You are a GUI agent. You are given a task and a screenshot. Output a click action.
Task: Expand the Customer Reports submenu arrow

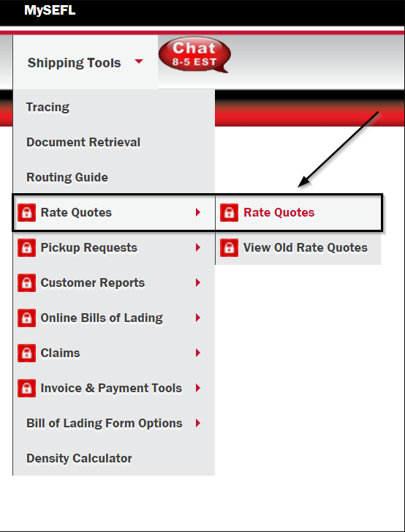point(198,283)
